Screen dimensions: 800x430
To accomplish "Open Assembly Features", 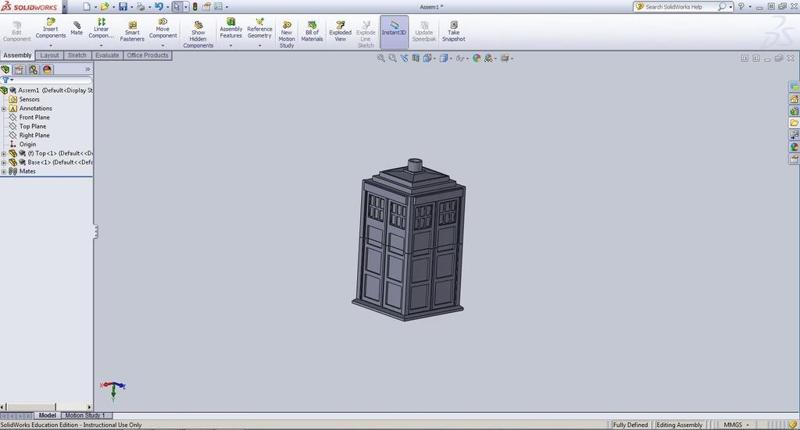I will point(231,28).
